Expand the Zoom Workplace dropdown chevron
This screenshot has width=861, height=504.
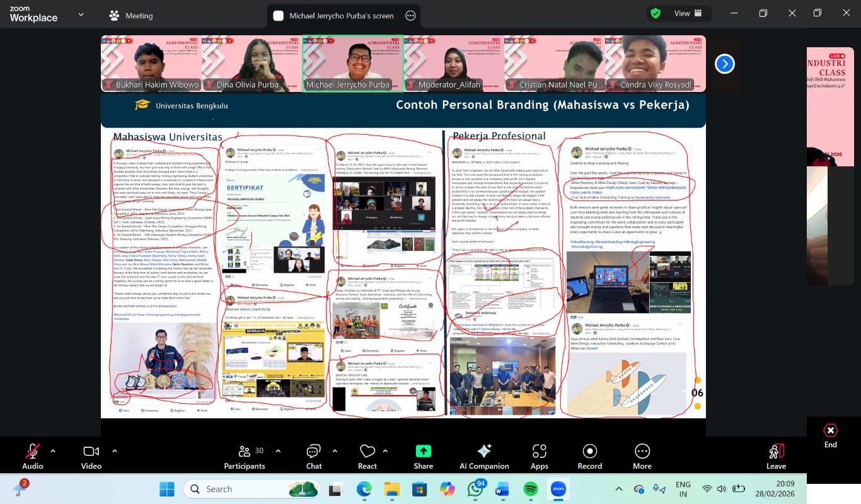81,14
